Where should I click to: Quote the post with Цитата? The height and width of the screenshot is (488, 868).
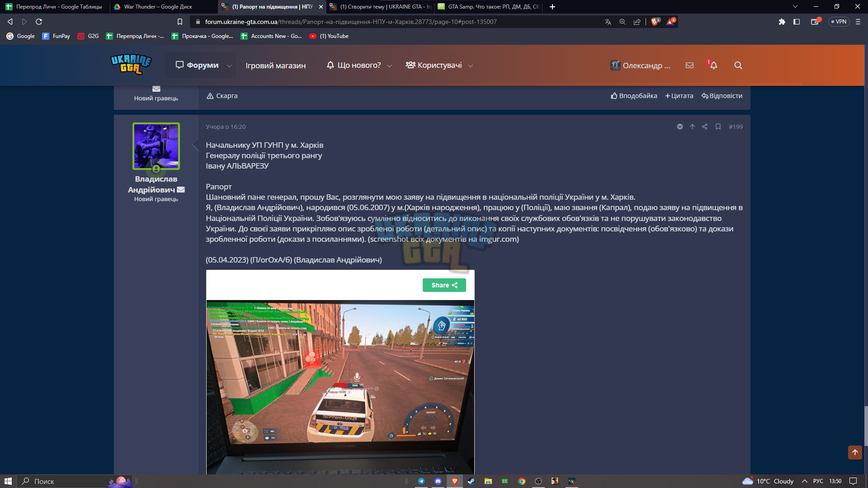pos(679,96)
